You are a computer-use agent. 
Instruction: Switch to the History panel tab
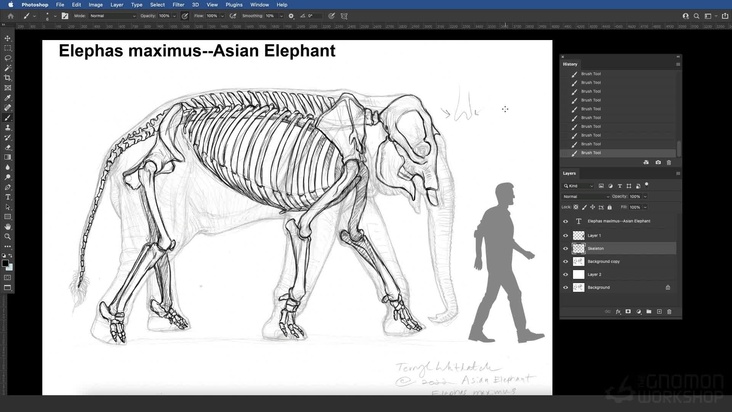click(570, 64)
